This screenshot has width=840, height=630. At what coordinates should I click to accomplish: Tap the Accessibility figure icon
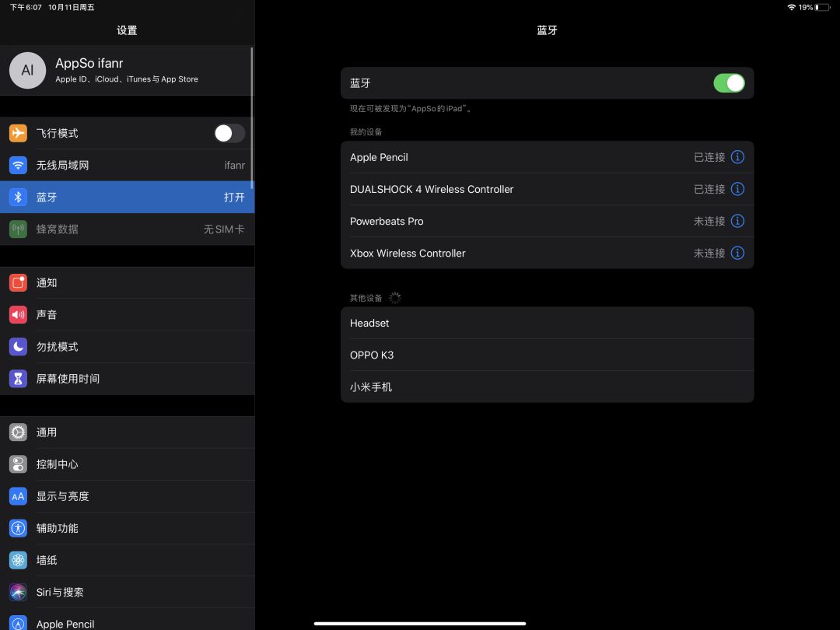(18, 528)
